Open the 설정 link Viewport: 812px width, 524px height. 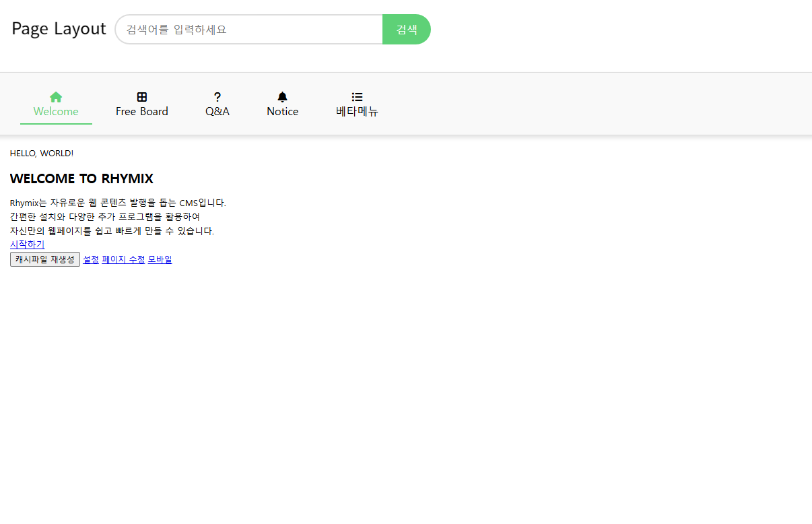tap(91, 259)
